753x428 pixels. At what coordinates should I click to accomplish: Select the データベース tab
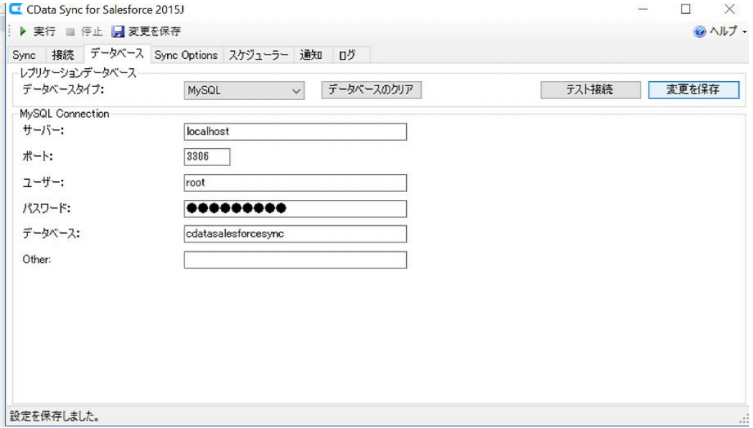pyautogui.click(x=117, y=53)
